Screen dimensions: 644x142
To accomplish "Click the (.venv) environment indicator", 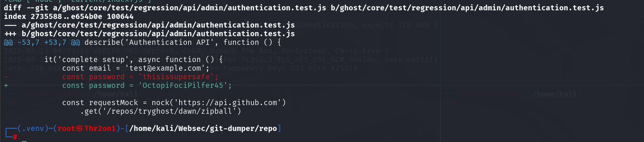I will [x=31, y=129].
